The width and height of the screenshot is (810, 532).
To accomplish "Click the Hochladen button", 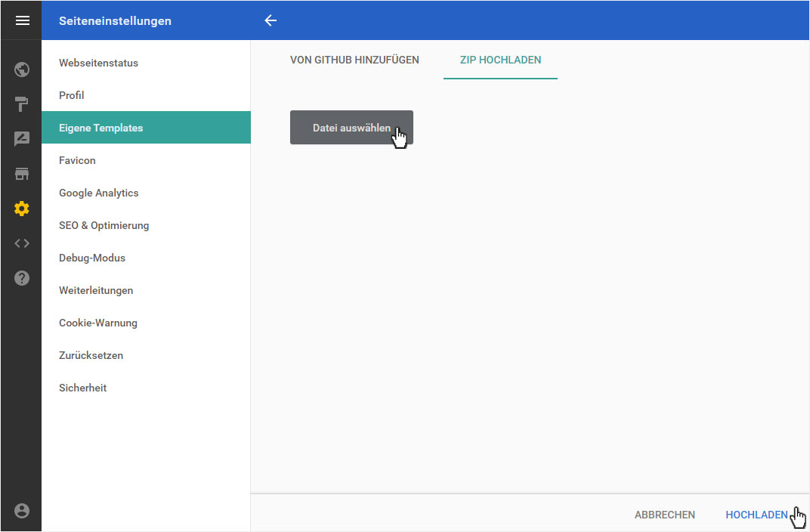I will point(756,515).
